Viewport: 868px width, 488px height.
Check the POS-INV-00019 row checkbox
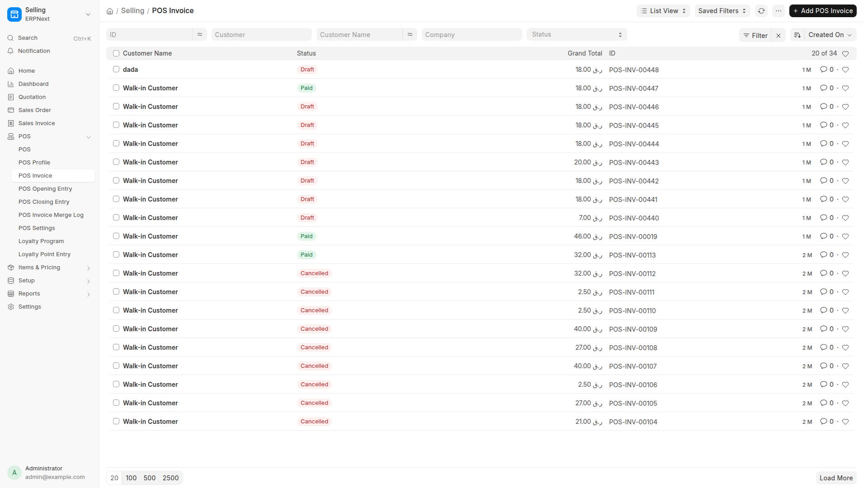(116, 236)
